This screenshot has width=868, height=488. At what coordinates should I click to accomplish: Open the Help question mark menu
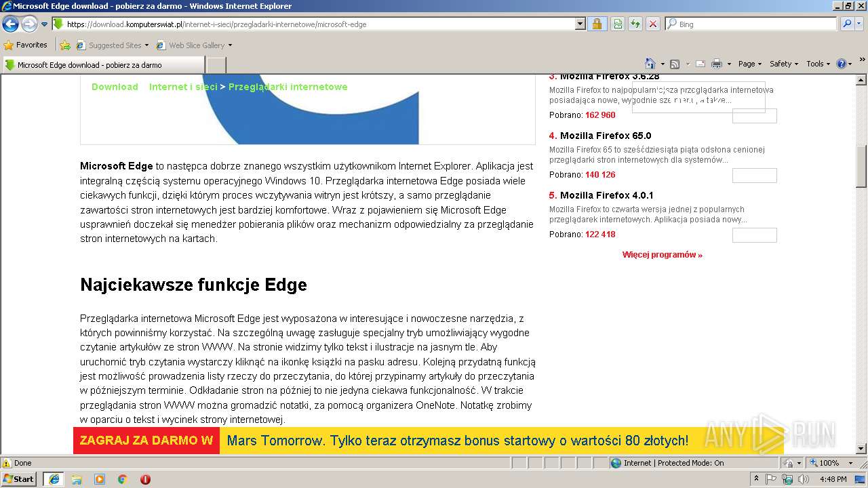click(844, 64)
